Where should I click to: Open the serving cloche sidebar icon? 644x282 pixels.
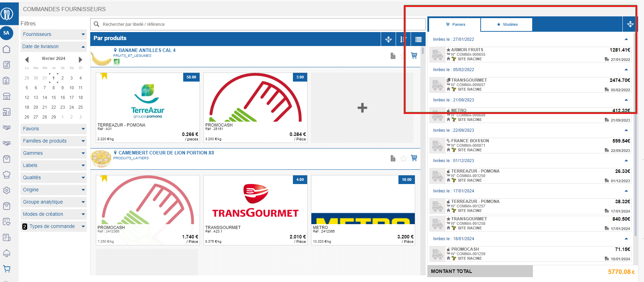pos(7,253)
